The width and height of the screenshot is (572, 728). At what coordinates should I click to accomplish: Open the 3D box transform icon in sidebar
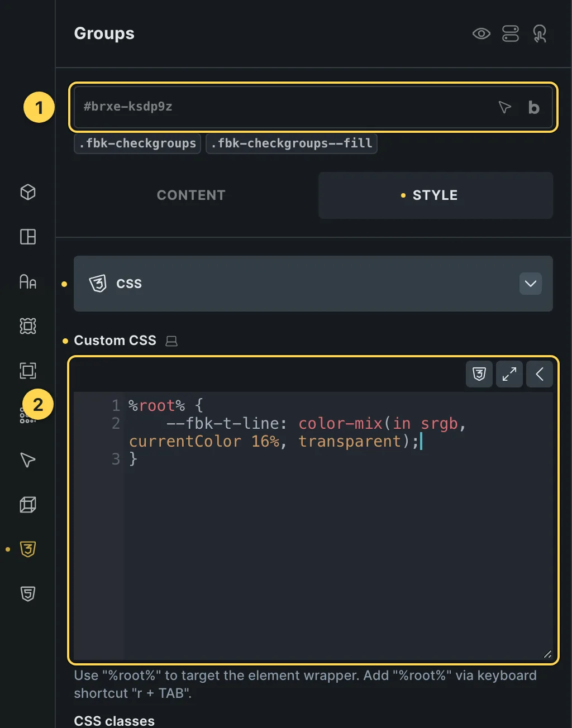pos(28,505)
